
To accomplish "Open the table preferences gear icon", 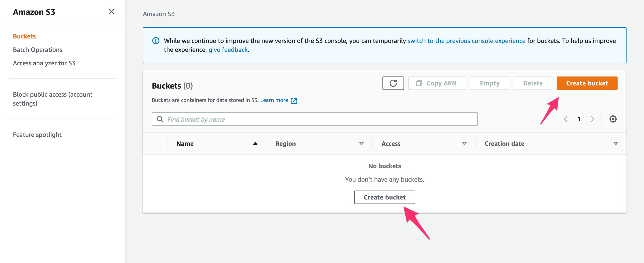I will (x=613, y=119).
